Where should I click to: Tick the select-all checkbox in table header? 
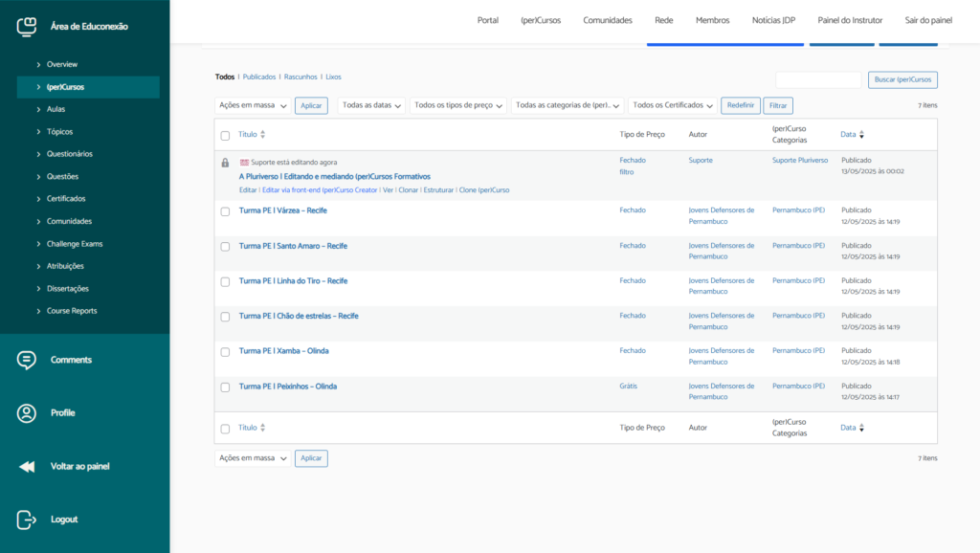tap(225, 136)
